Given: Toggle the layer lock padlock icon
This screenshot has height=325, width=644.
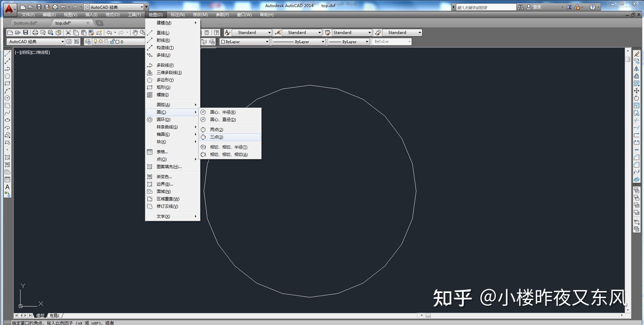Looking at the screenshot, I should pyautogui.click(x=112, y=41).
